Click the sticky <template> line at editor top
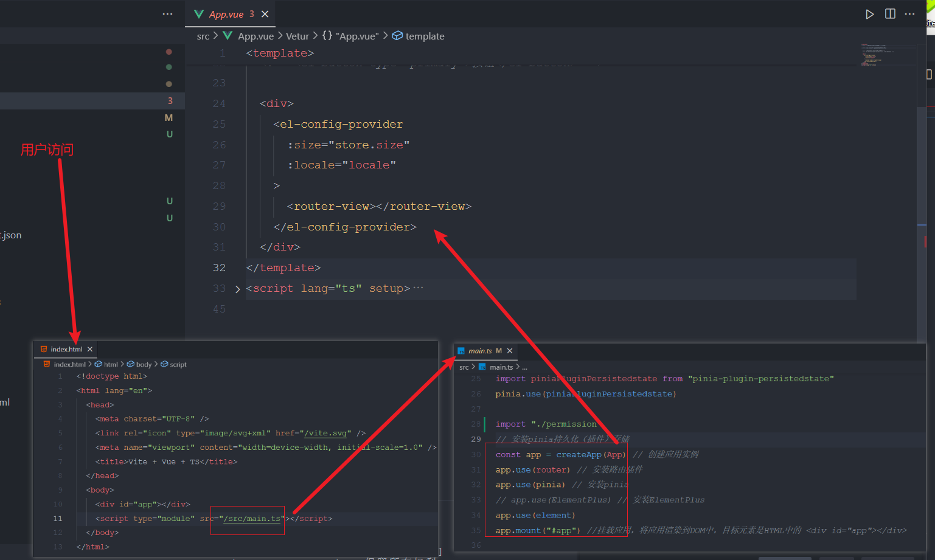This screenshot has height=560, width=935. [280, 54]
